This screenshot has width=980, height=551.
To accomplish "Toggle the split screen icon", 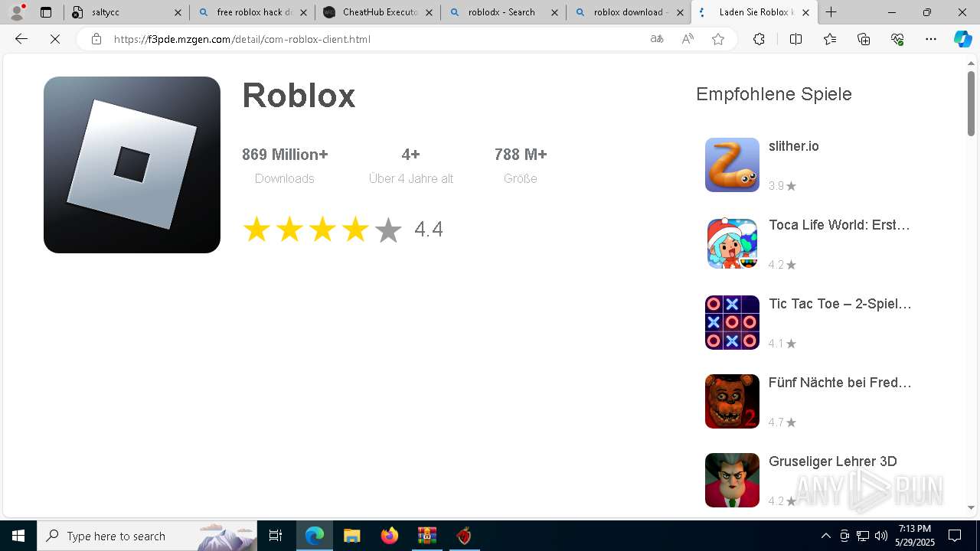I will (795, 39).
